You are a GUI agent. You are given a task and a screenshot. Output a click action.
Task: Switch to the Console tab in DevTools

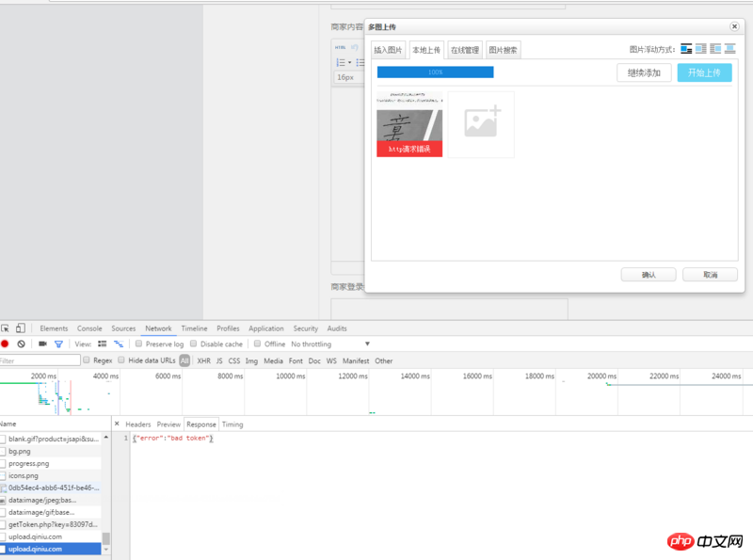pyautogui.click(x=89, y=328)
